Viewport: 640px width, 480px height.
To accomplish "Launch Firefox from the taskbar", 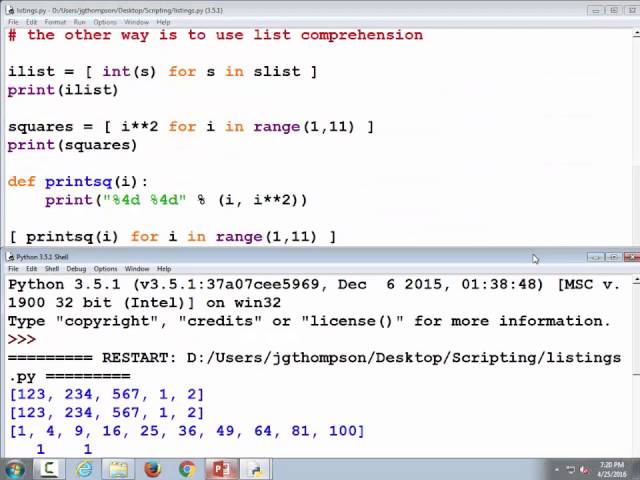I will tap(153, 469).
